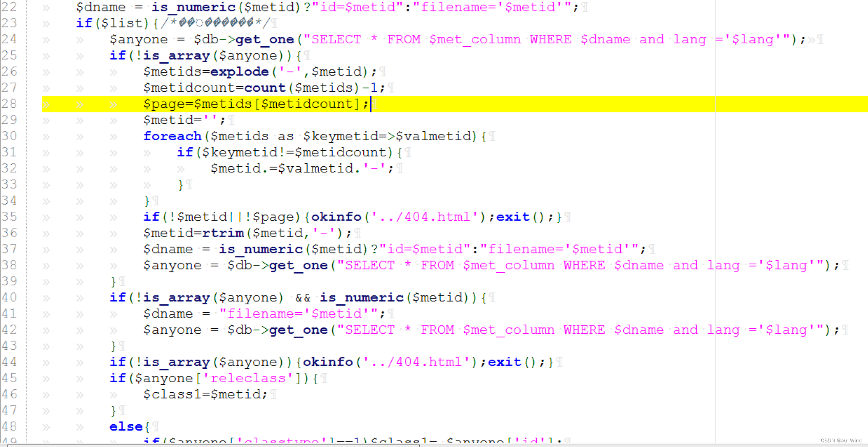Click '$metidcount' inside brackets on line 28
The width and height of the screenshot is (868, 447).
(307, 104)
